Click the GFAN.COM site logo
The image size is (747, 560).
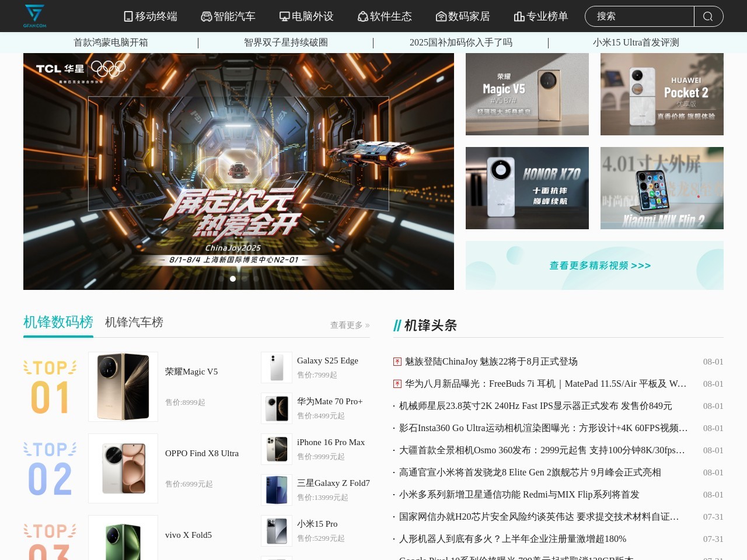click(34, 16)
